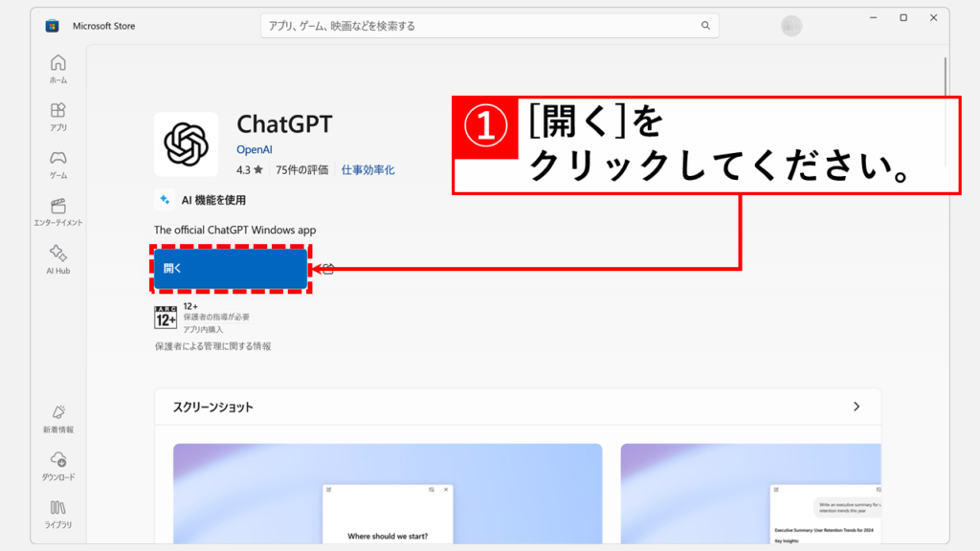Image resolution: width=980 pixels, height=551 pixels.
Task: Click the user profile avatar
Action: [791, 27]
